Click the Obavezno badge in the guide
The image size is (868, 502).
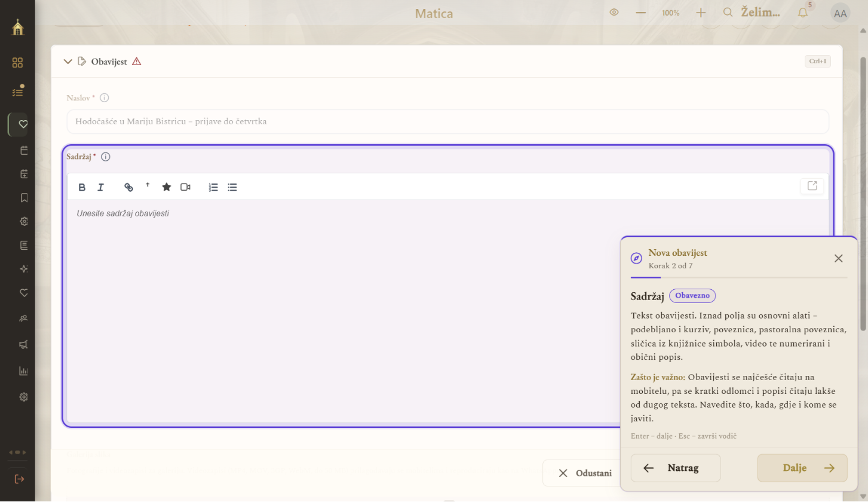point(692,296)
